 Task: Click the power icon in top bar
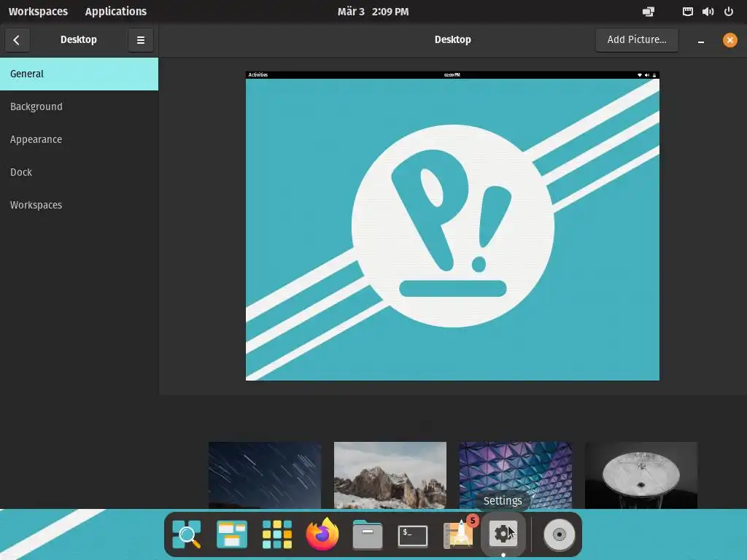point(729,12)
